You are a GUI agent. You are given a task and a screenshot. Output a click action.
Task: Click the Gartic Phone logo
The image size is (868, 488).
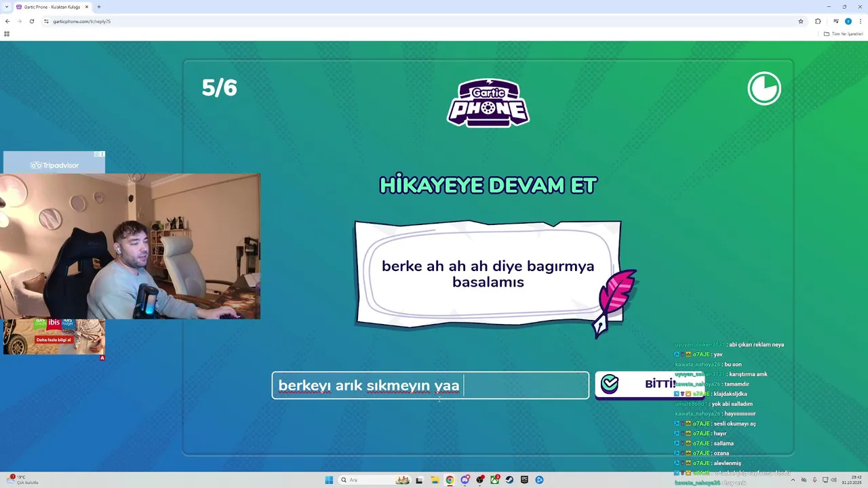point(488,103)
